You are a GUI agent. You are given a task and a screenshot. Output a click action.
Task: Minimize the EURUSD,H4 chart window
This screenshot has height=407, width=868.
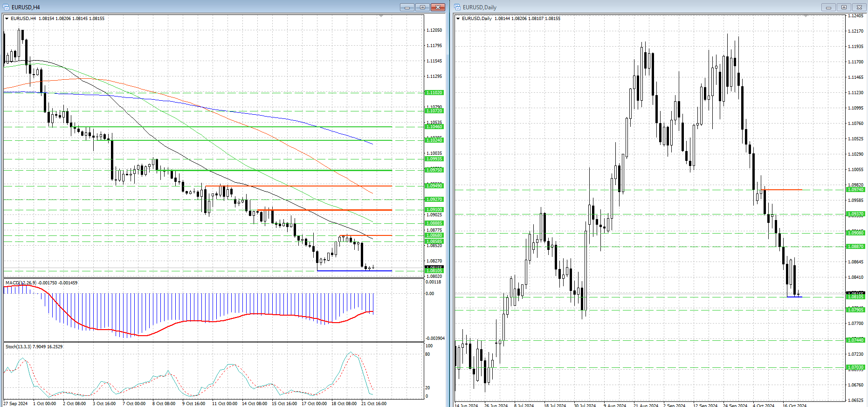[407, 7]
